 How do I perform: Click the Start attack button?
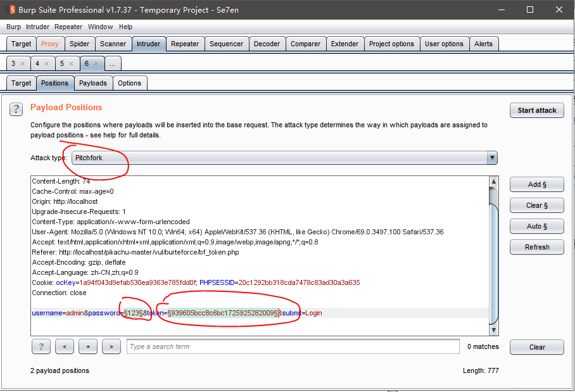pyautogui.click(x=537, y=110)
